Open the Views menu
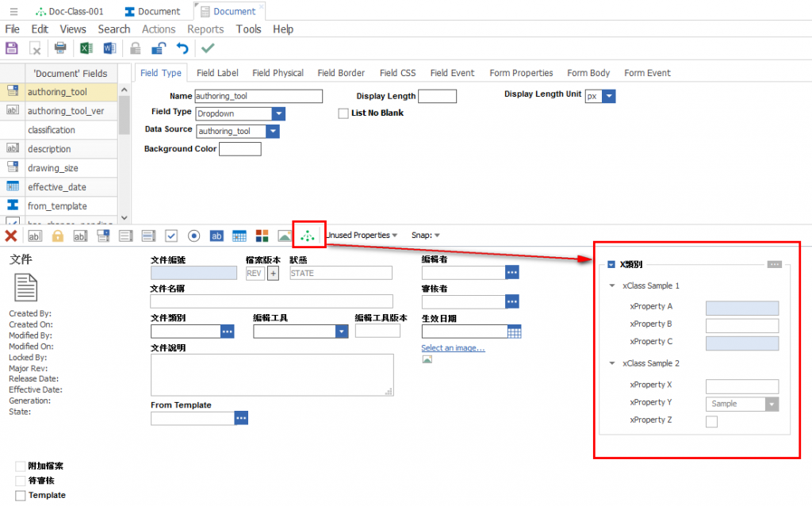The height and width of the screenshot is (506, 812). [73, 29]
